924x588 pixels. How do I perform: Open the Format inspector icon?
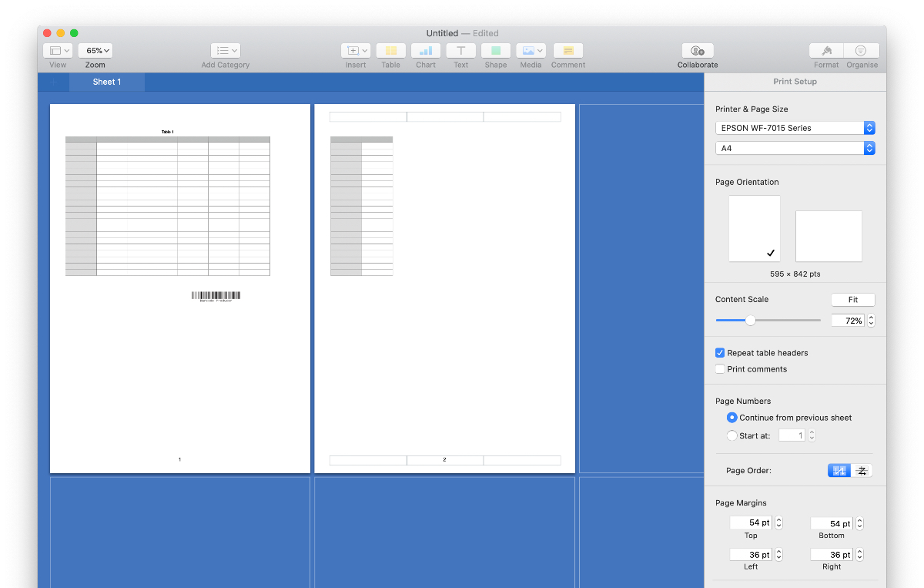[826, 51]
